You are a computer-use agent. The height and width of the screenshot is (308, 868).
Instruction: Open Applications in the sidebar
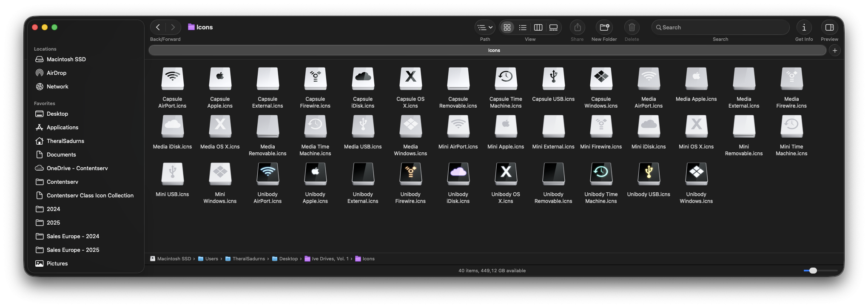(x=62, y=127)
